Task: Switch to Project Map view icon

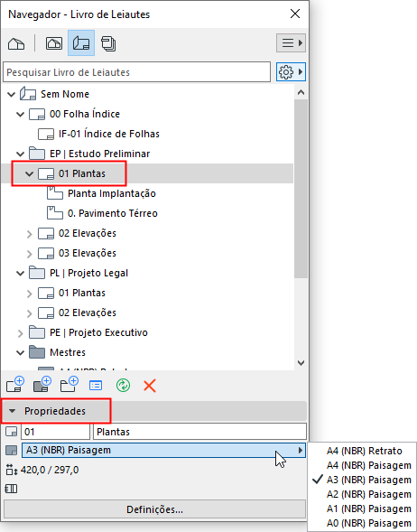Action: [16, 43]
